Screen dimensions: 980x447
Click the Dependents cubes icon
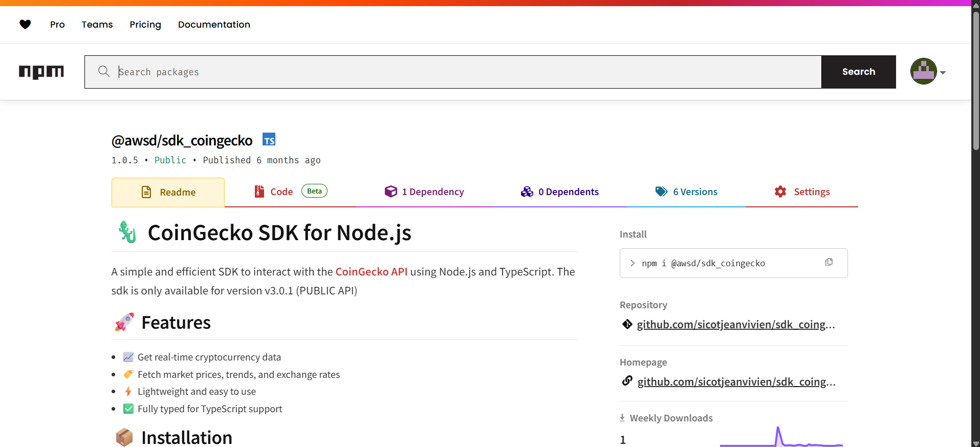tap(527, 191)
